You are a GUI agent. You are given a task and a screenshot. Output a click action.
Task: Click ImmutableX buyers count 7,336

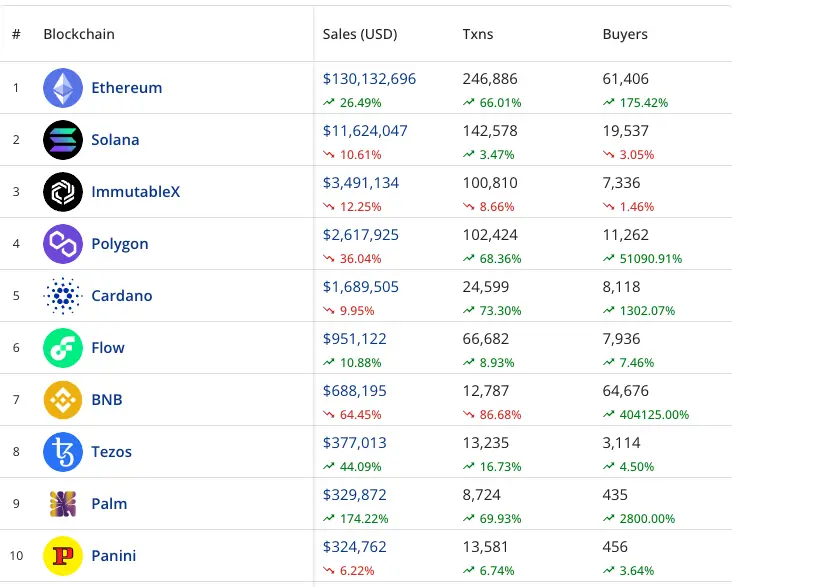coord(622,183)
